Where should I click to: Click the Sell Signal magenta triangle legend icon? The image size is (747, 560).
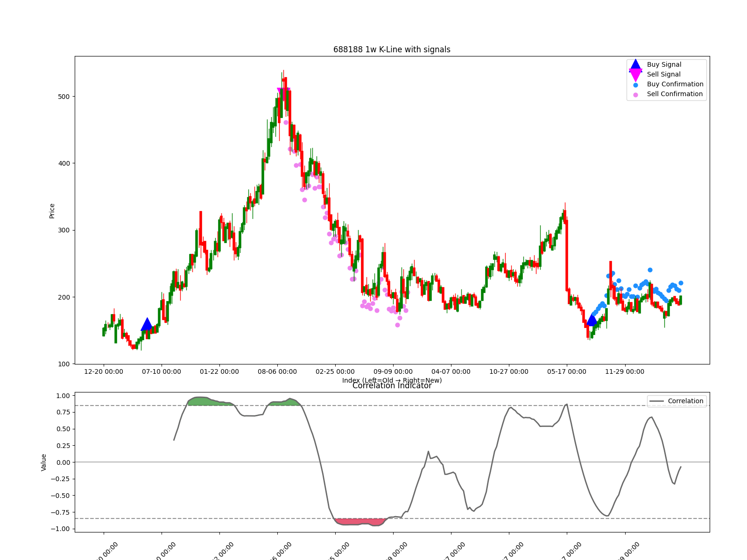pos(635,75)
